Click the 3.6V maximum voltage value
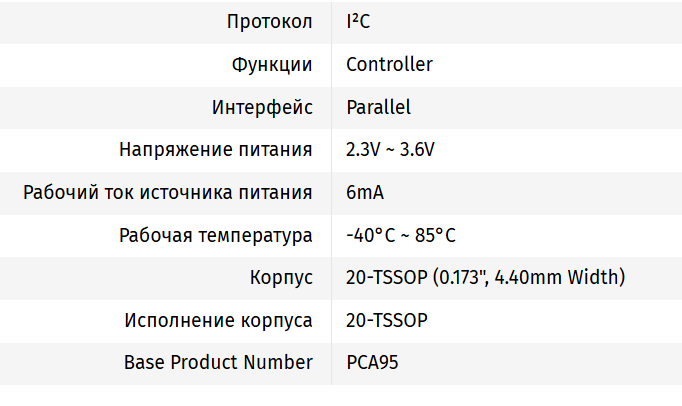The height and width of the screenshot is (406, 682). point(416,150)
